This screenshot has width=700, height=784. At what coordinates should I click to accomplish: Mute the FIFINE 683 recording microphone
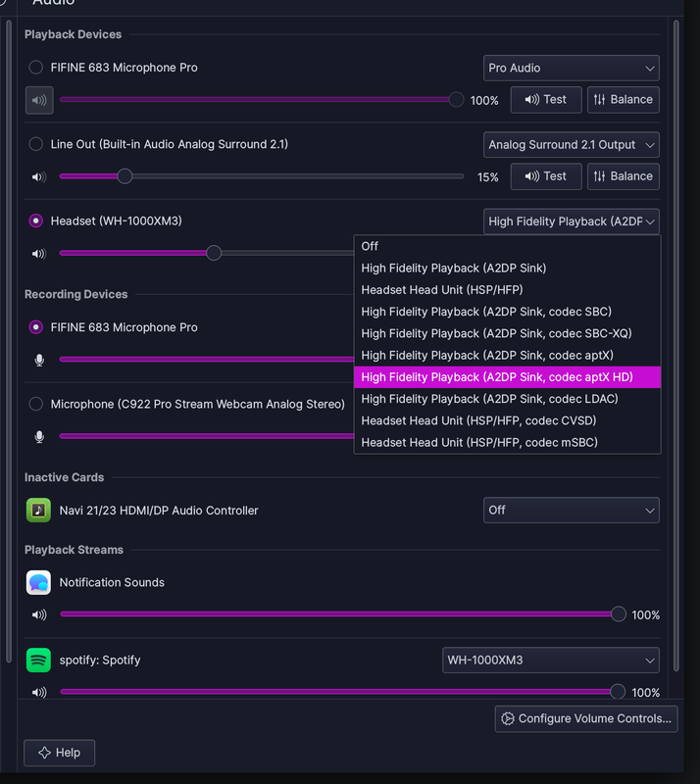click(39, 360)
